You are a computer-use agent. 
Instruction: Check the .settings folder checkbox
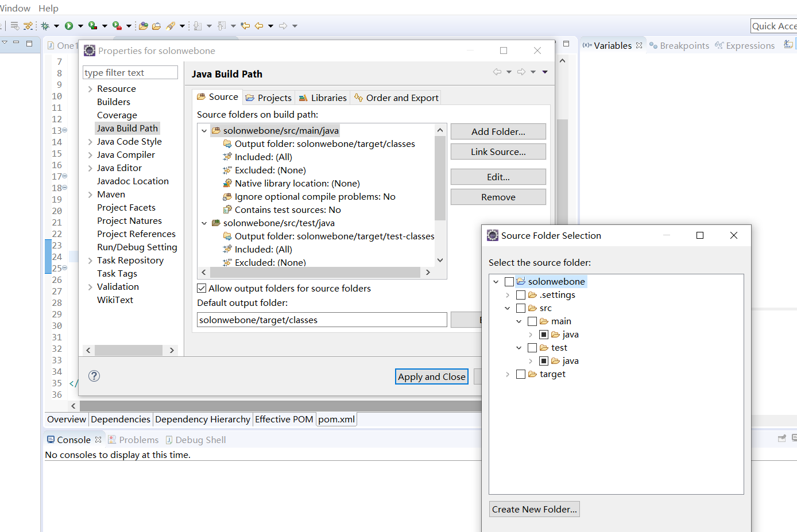point(521,294)
